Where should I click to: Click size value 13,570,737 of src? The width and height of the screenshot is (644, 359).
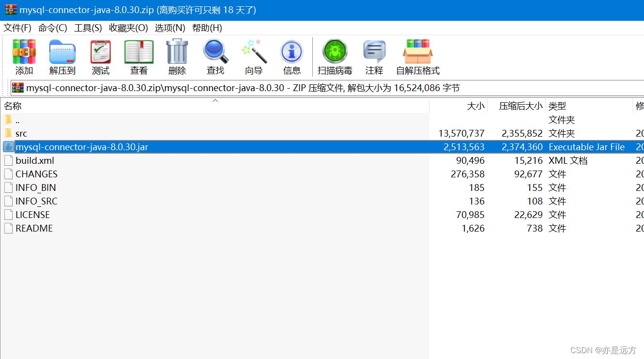point(461,133)
